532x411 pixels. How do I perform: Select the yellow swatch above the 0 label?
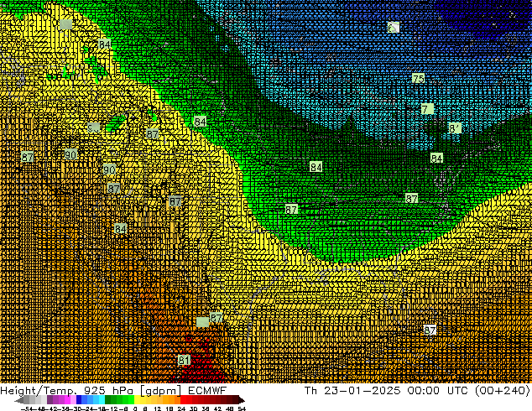137,400
